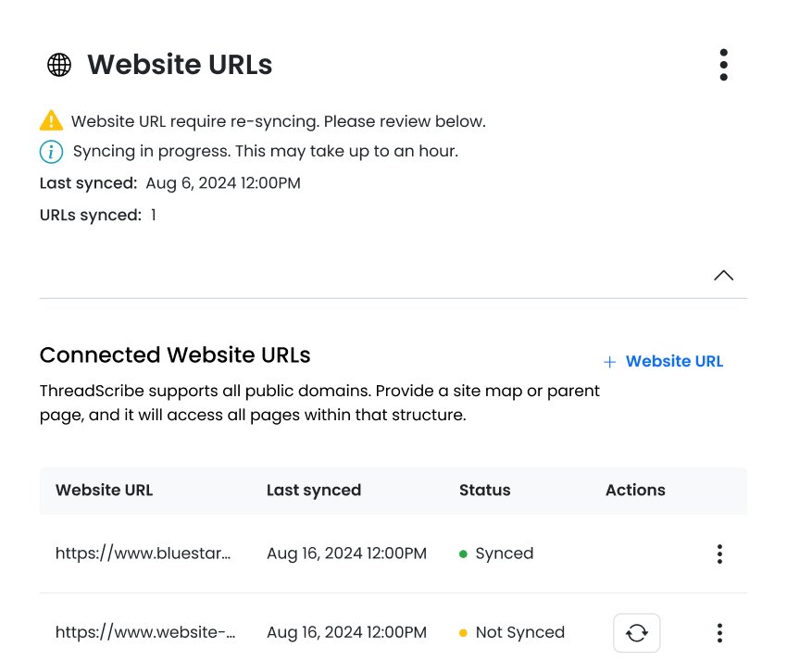This screenshot has height=672, width=787.
Task: Collapse the Website URLs summary section
Action: 723,275
